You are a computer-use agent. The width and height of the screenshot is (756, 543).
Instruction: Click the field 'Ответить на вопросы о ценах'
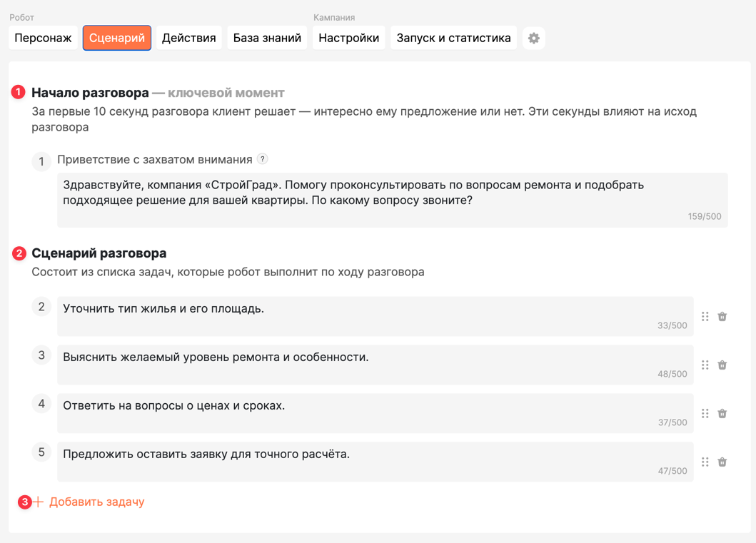click(375, 413)
